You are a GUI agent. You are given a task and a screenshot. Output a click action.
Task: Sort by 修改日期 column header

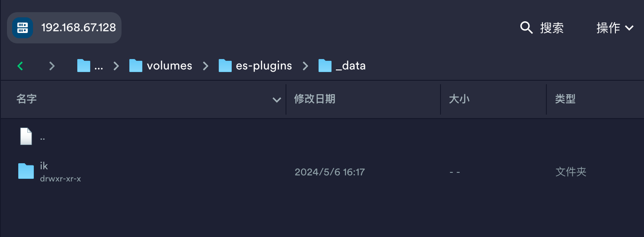[315, 99]
